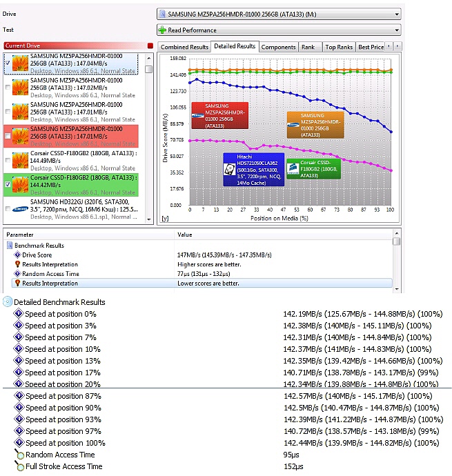
Task: Click tab strip right scroll arrow
Action: 397,46
